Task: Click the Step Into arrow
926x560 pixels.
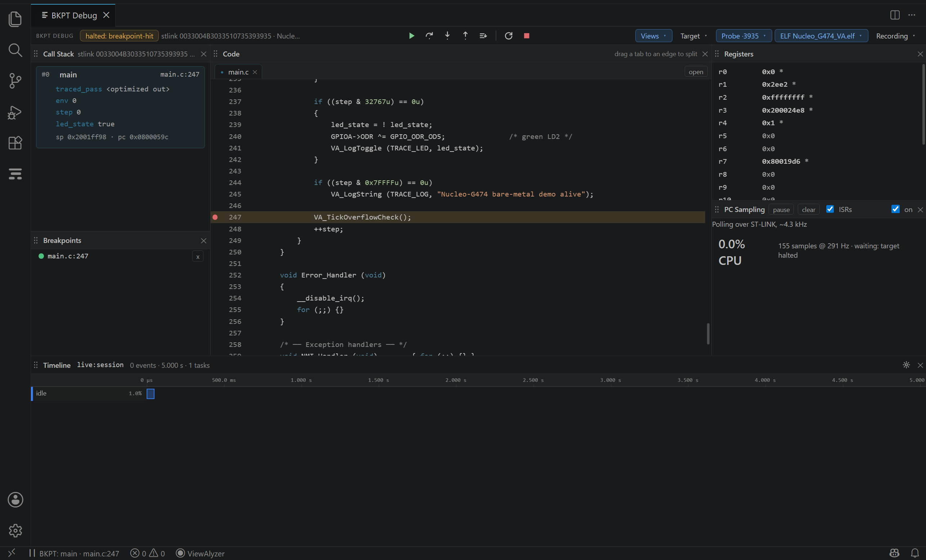Action: click(x=447, y=36)
